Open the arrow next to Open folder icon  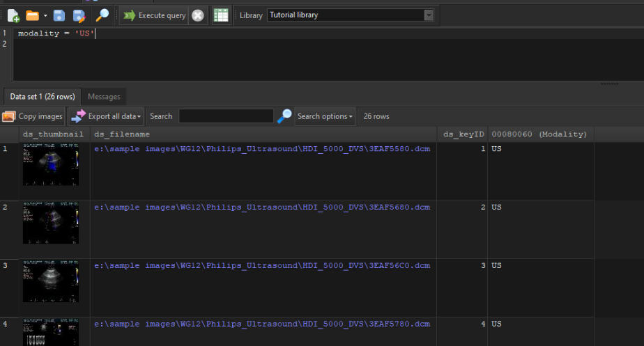45,15
